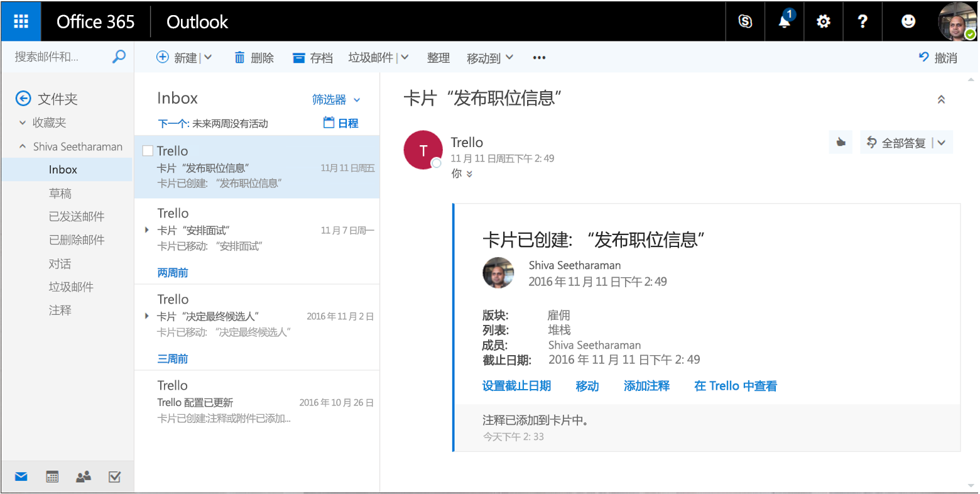The height and width of the screenshot is (494, 980).
Task: Click the thumbs-up like icon
Action: pos(841,143)
